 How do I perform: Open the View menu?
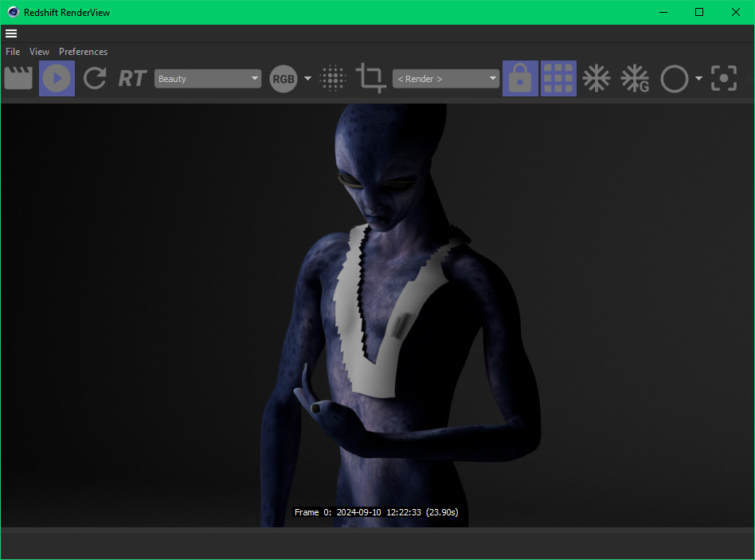[x=39, y=52]
